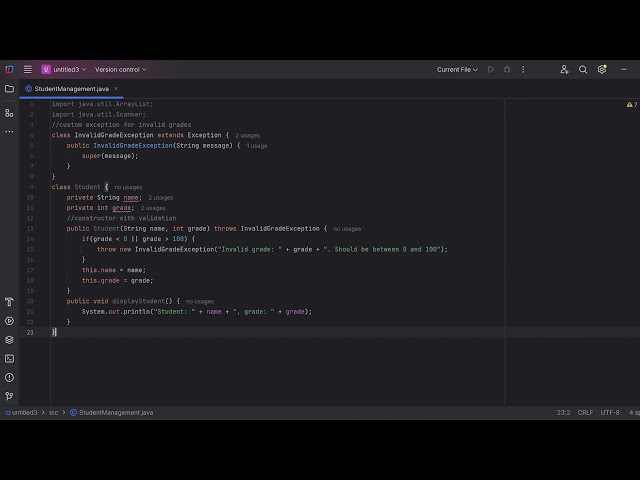The height and width of the screenshot is (480, 640).
Task: Click the System.out.println statement
Action: 197,312
